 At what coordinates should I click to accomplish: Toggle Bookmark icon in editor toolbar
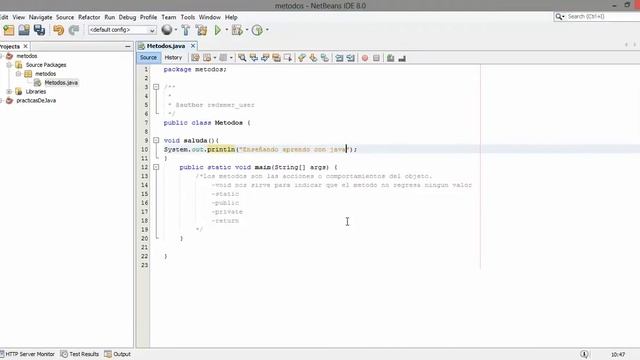[x=324, y=58]
